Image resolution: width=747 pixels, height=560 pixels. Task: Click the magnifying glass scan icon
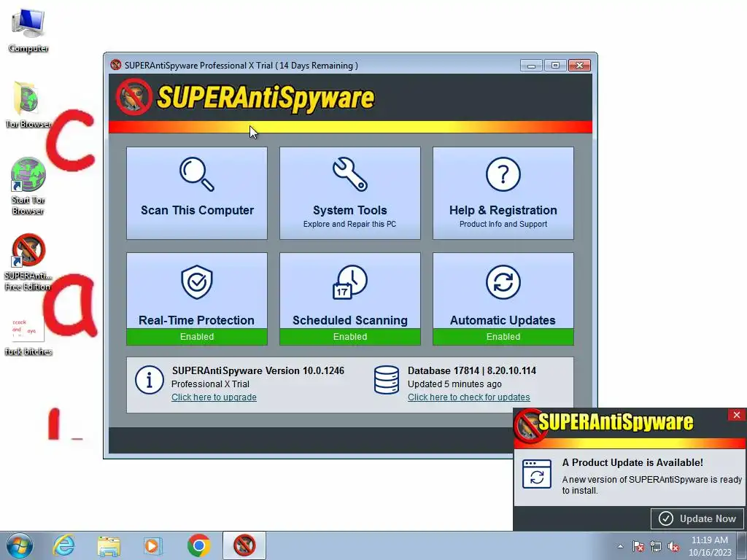[197, 174]
